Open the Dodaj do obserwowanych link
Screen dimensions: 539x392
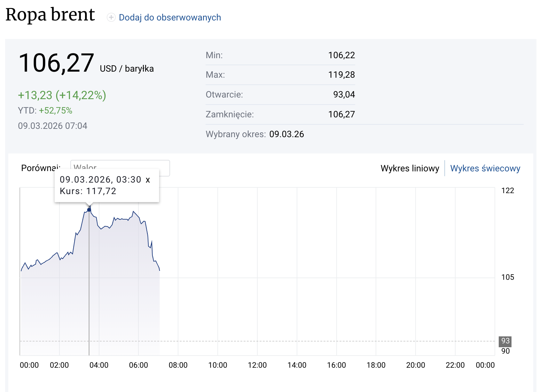(170, 17)
